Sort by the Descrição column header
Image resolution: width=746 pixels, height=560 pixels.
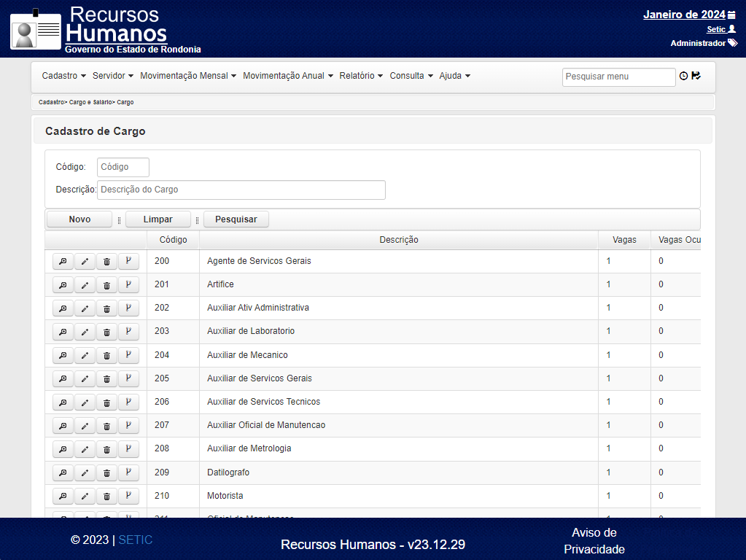(x=399, y=240)
